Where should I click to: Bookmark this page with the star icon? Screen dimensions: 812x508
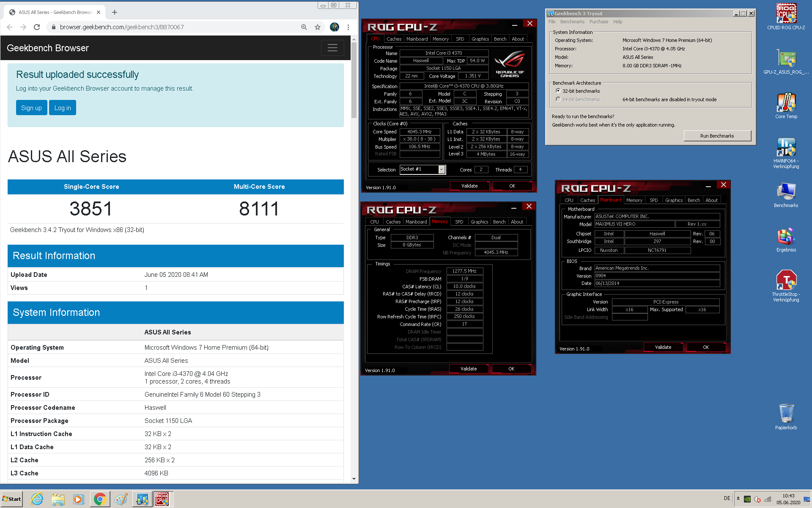click(x=318, y=27)
